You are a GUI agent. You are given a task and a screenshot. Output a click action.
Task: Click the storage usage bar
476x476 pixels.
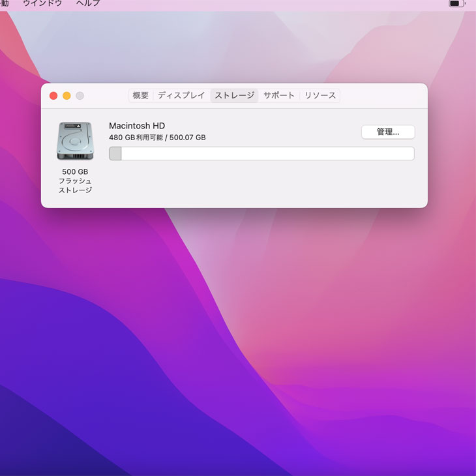click(x=261, y=154)
